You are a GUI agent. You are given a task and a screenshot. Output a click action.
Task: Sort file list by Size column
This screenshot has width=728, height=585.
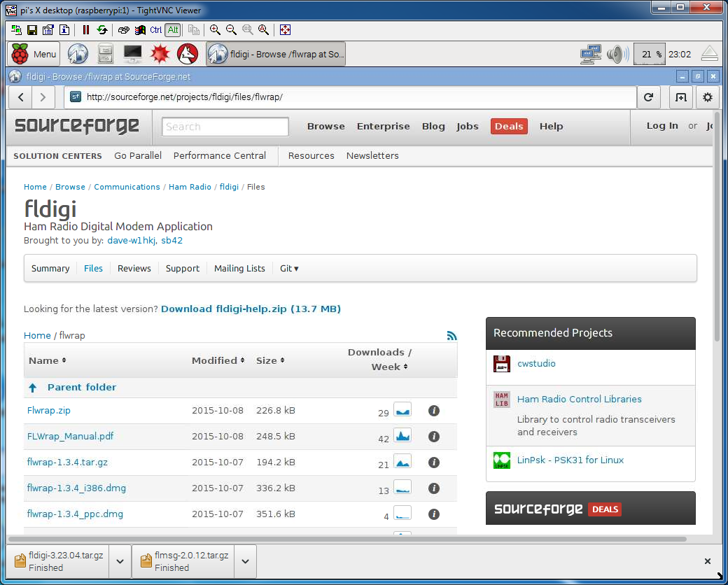[270, 360]
